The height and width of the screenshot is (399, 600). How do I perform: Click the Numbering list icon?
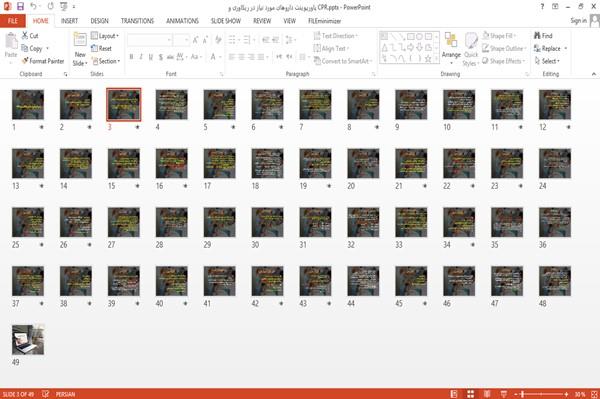(x=247, y=39)
